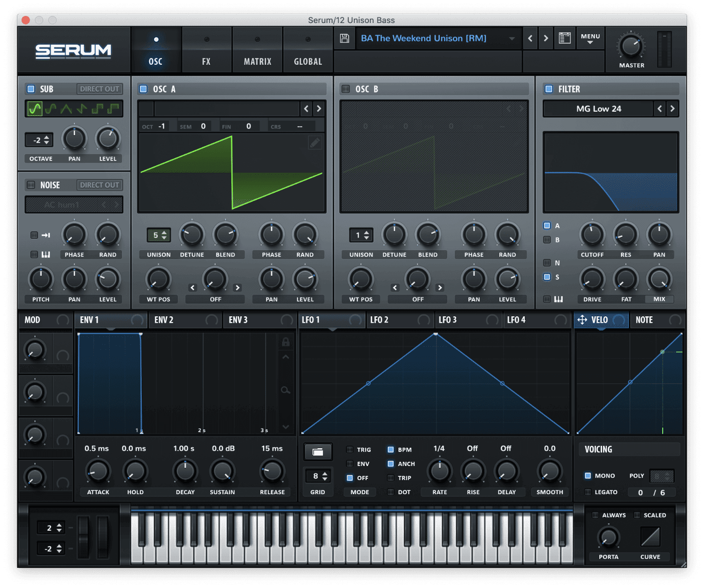The width and height of the screenshot is (704, 588).
Task: Open the LFO 1 shape folder
Action: click(318, 452)
